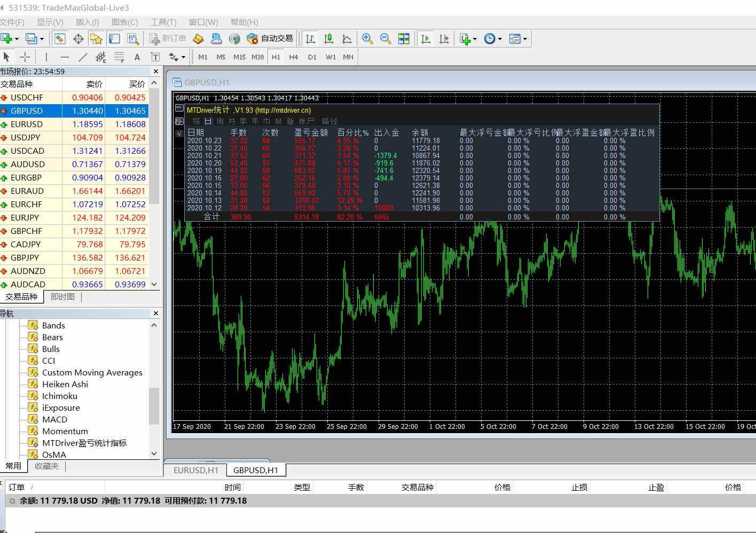The width and height of the screenshot is (756, 533).
Task: Select the crosshair cursor tool
Action: click(25, 57)
